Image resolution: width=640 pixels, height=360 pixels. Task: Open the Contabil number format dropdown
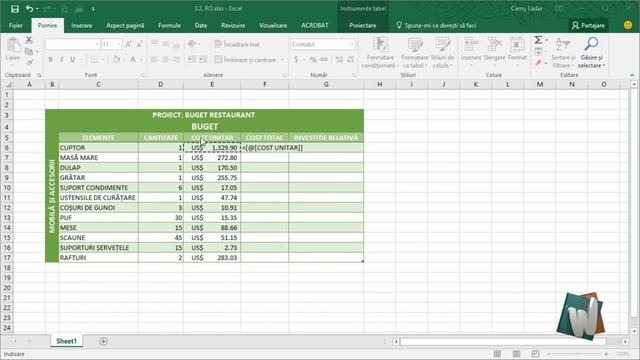352,44
